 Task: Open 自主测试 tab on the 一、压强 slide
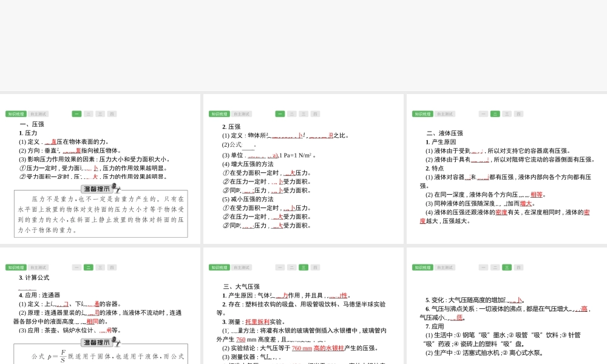(38, 114)
